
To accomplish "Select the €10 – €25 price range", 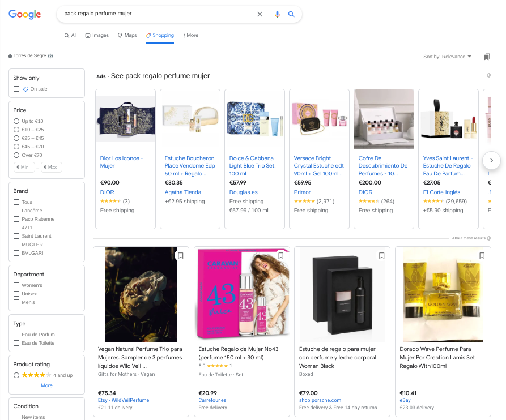I will click(16, 130).
